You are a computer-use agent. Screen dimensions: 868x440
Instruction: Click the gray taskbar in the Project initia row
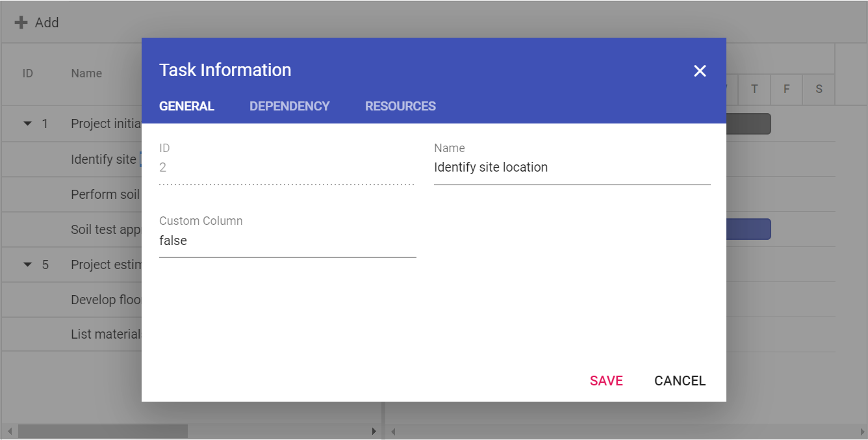tap(748, 124)
